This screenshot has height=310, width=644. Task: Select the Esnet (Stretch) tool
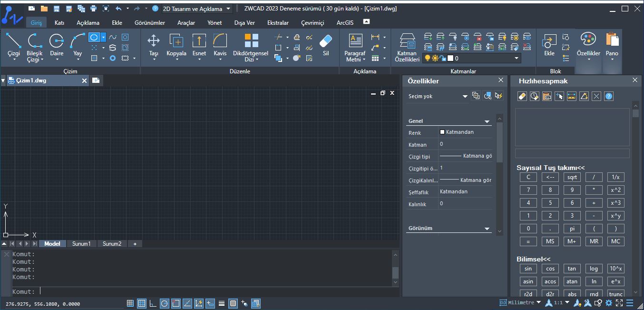(x=199, y=46)
